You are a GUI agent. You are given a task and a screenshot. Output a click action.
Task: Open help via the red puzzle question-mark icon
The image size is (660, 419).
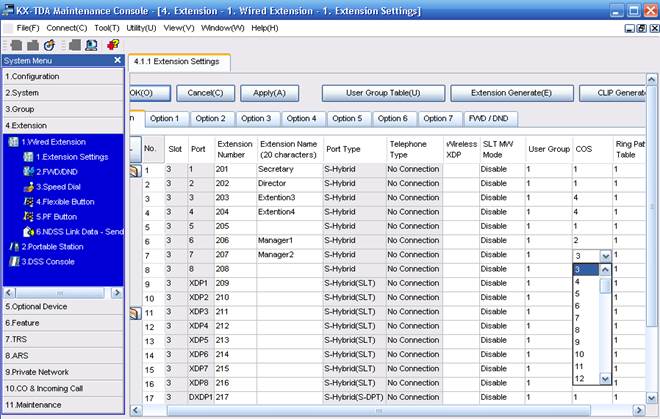coord(113,45)
